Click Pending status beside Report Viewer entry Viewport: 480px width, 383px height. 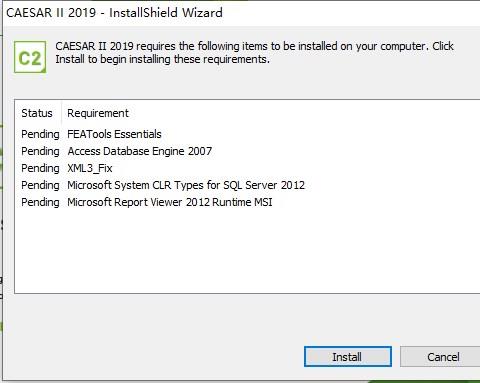tap(40, 202)
